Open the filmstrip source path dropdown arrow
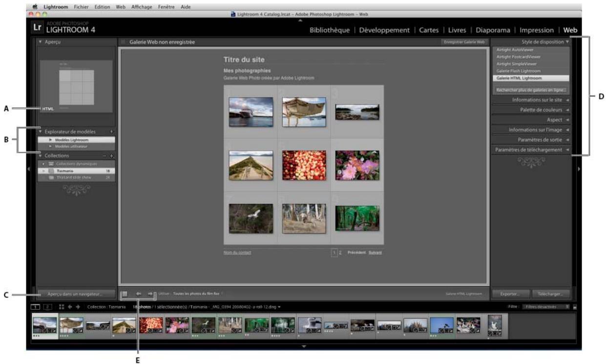 pyautogui.click(x=278, y=307)
